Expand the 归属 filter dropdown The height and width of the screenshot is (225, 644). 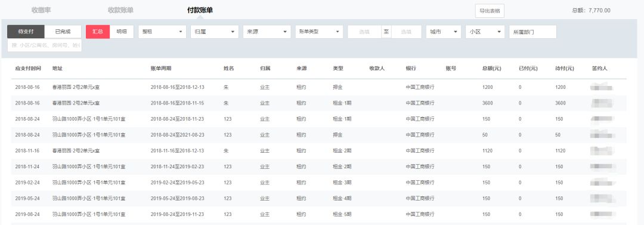click(x=215, y=32)
